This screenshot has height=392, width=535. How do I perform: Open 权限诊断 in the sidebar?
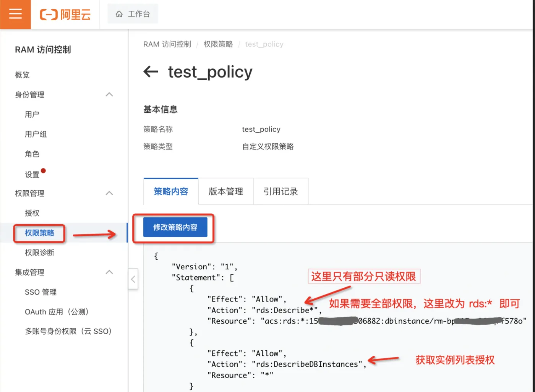tap(39, 253)
